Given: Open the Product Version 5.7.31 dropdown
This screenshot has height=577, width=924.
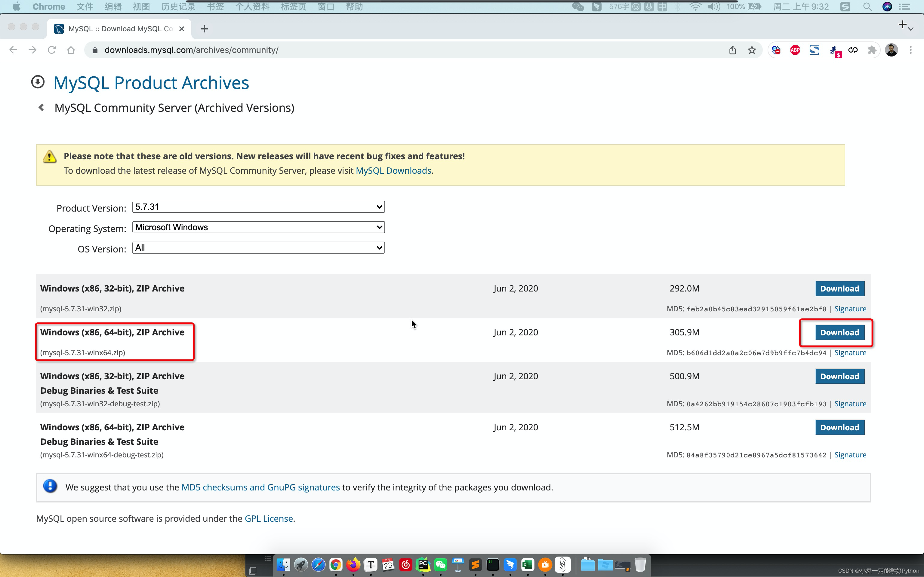Looking at the screenshot, I should [258, 207].
